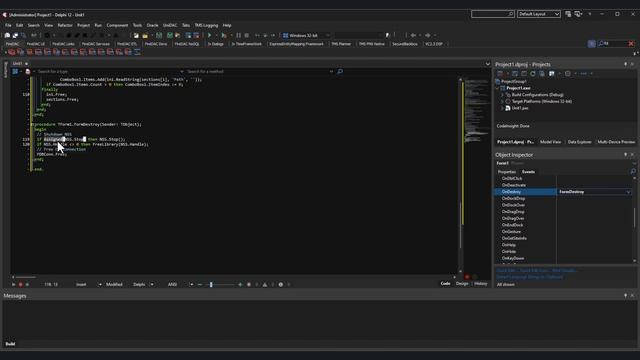
Task: Select the FireDAC UI palette tab
Action: tap(36, 44)
